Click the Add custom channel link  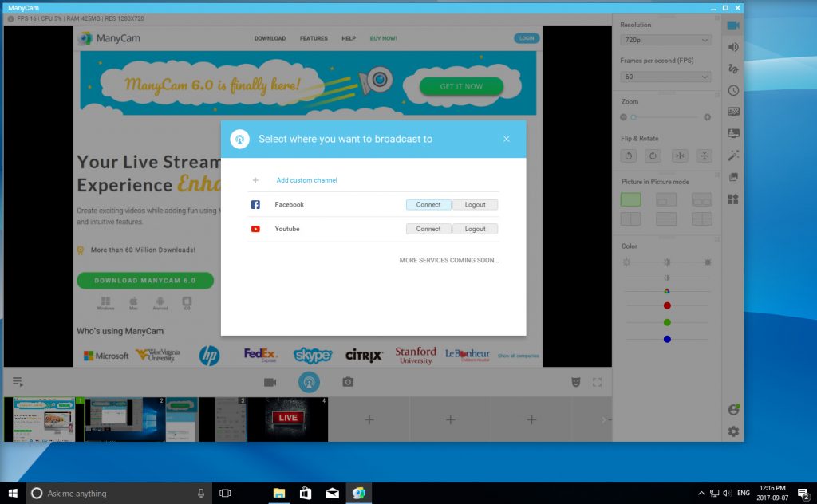(307, 180)
